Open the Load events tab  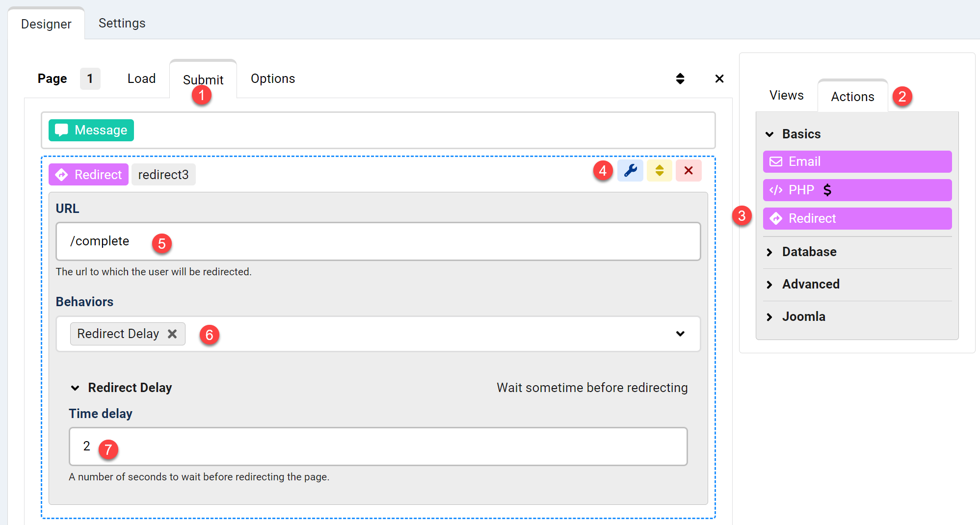coord(141,79)
